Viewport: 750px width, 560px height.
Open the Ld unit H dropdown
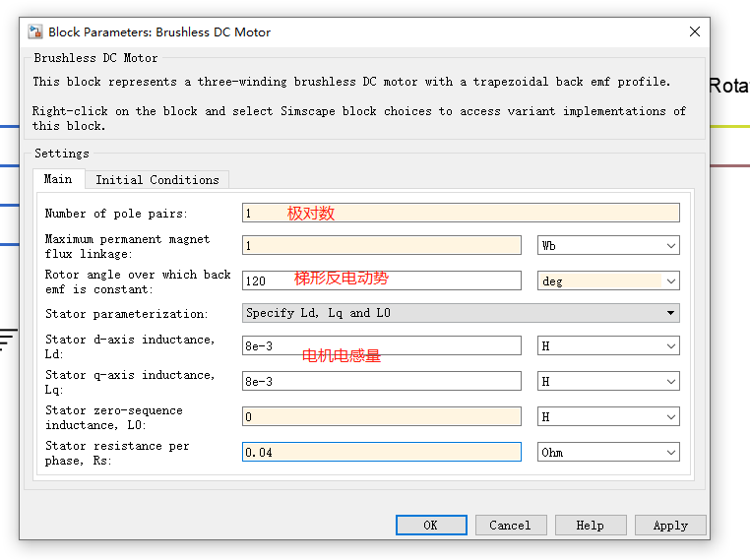coord(608,345)
